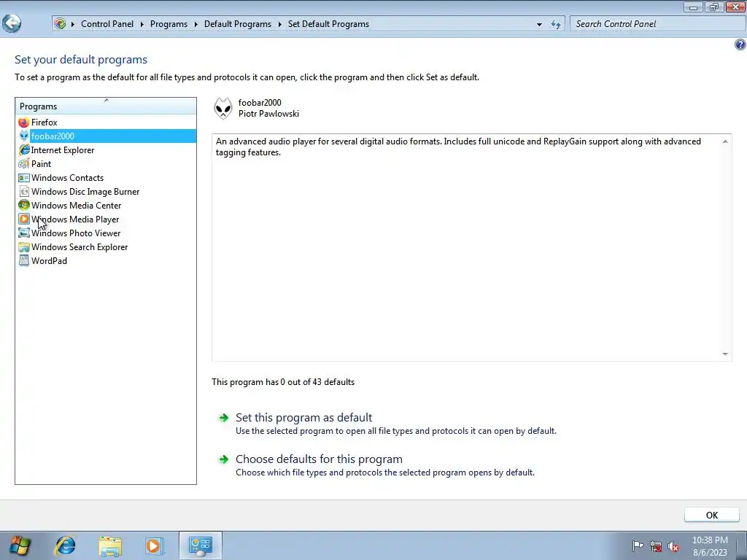Viewport: 747px width, 560px height.
Task: Click description scrollbar down arrow
Action: [725, 354]
